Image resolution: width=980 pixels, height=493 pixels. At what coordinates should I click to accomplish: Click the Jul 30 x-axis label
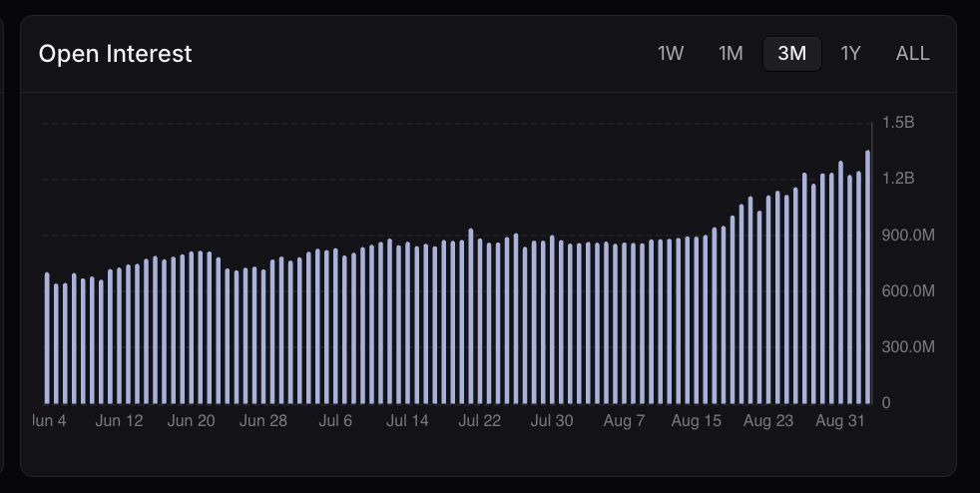pos(552,421)
